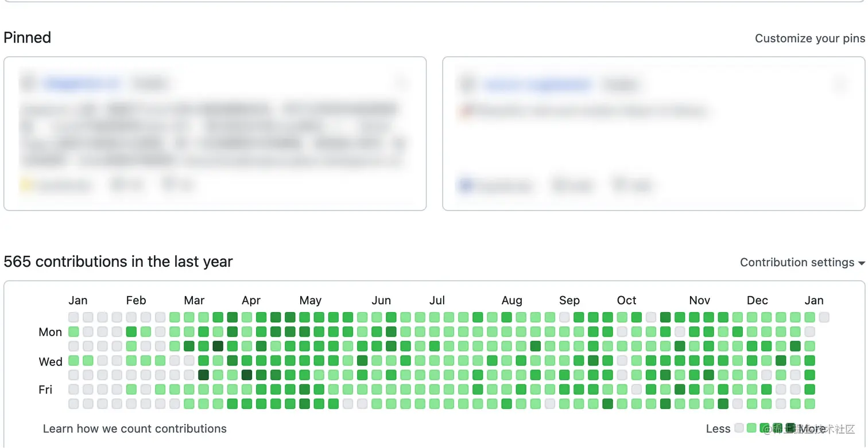This screenshot has height=448, width=868.
Task: Click the drag handle on the left pinned card
Action: point(402,84)
